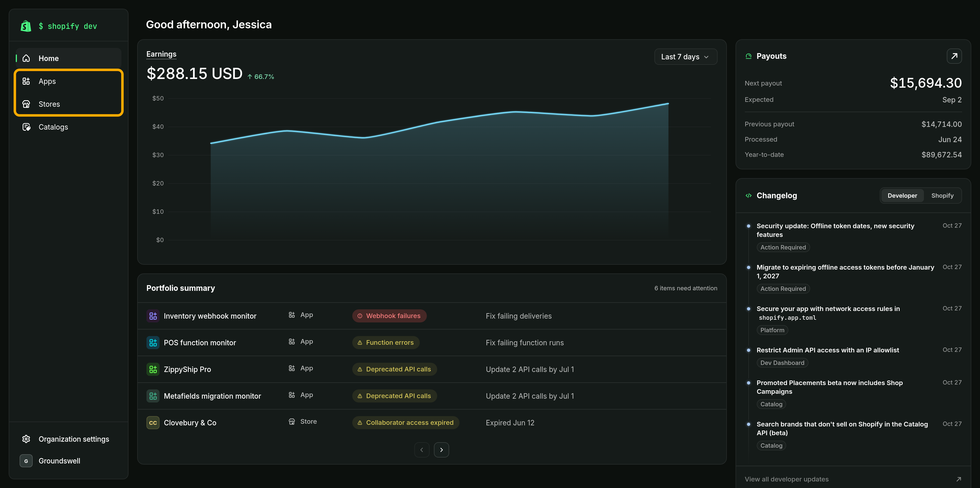This screenshot has width=980, height=488.
Task: Open Restrict Admin API access IP allowlist entry
Action: [x=828, y=350]
